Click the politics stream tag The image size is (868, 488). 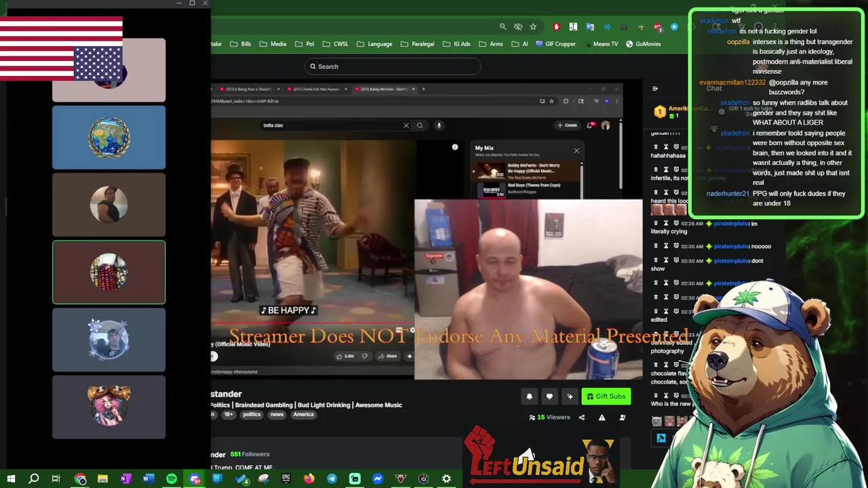pos(252,415)
